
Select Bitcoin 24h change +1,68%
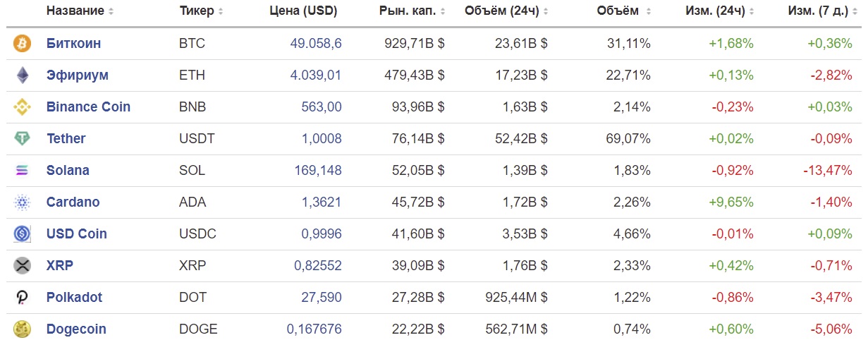click(x=731, y=44)
